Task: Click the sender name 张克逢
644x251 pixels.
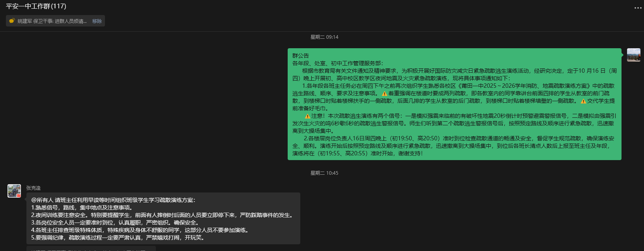Action: (x=34, y=188)
